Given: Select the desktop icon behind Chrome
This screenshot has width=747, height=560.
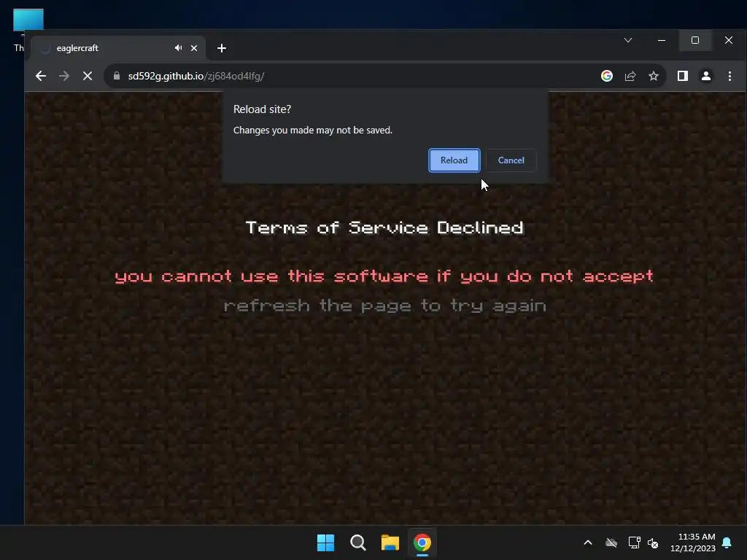Looking at the screenshot, I should pos(28,20).
